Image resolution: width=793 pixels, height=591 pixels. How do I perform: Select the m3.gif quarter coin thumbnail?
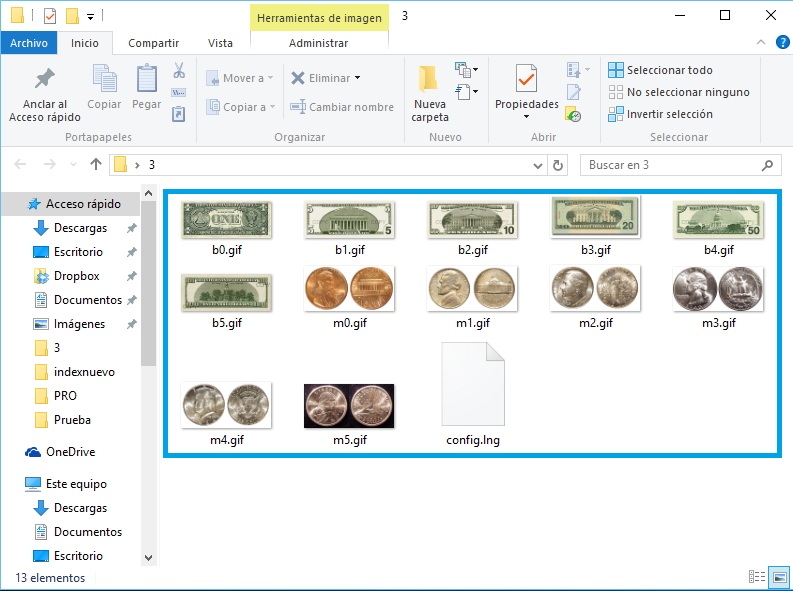coord(718,288)
